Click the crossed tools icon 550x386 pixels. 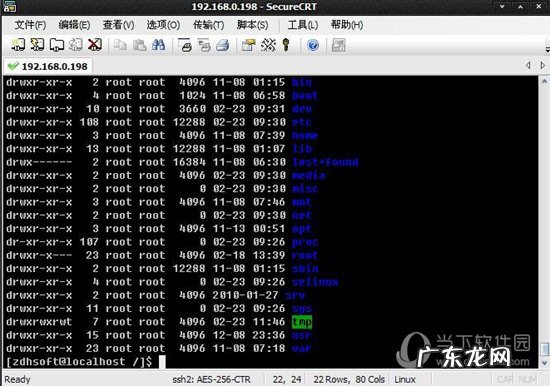[x=268, y=45]
